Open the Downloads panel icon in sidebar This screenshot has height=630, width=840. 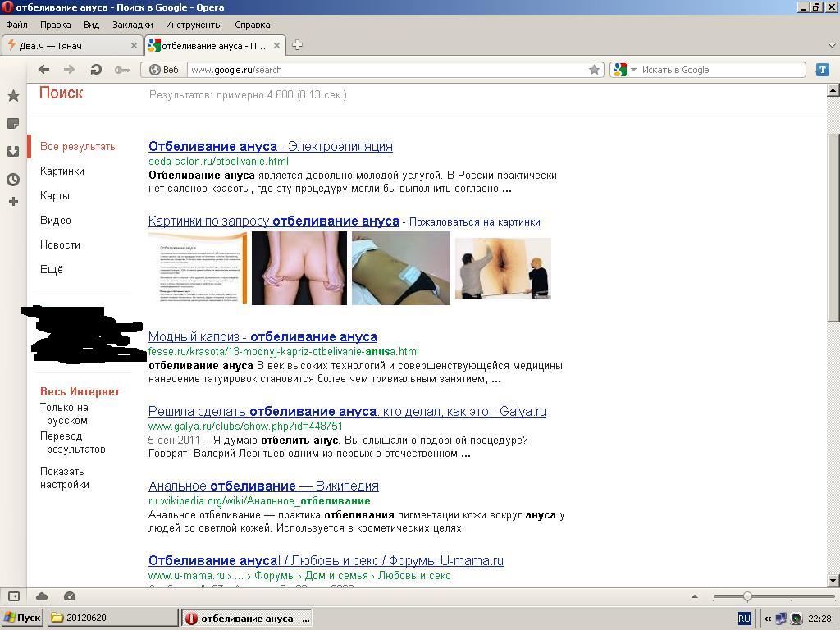(13, 152)
